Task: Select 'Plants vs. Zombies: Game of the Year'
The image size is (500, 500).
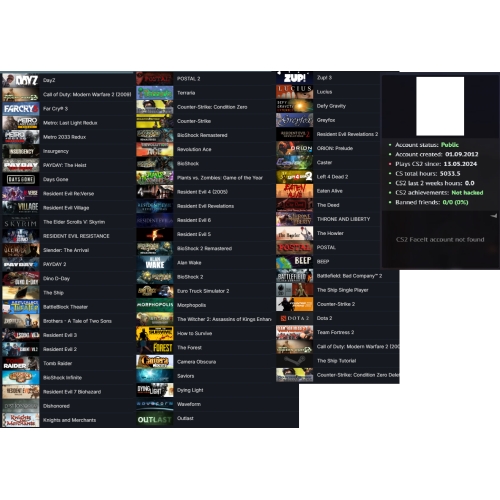Action: pyautogui.click(x=220, y=178)
